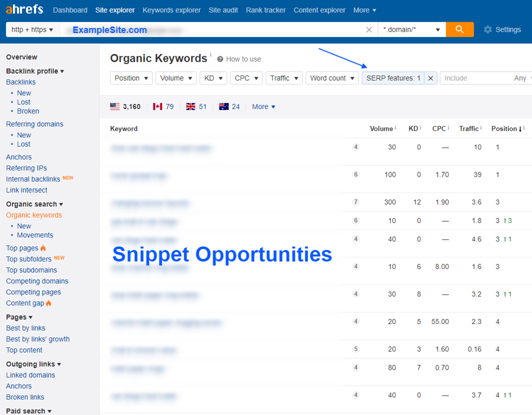This screenshot has width=532, height=415.
Task: Select the Canada flag country filter
Action: coord(158,106)
